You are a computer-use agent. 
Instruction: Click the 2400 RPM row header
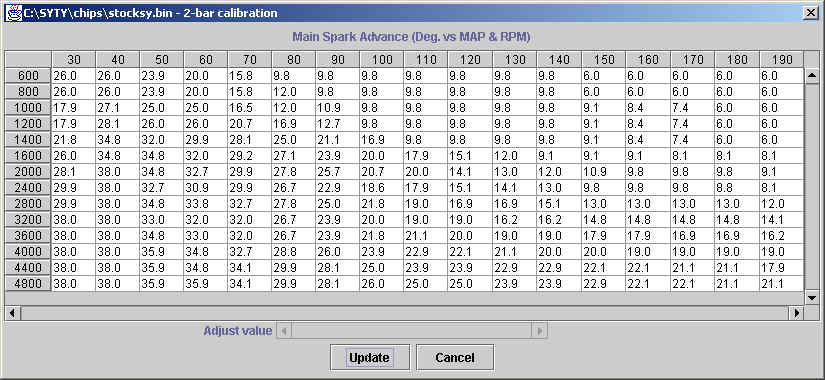(28, 187)
